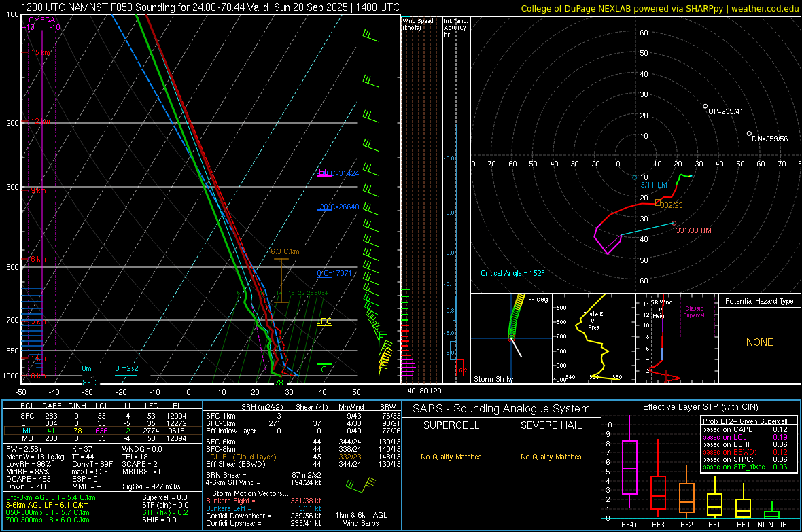The height and width of the screenshot is (532, 802).
Task: Click the SARS SUPERCELL column heading
Action: 451,425
